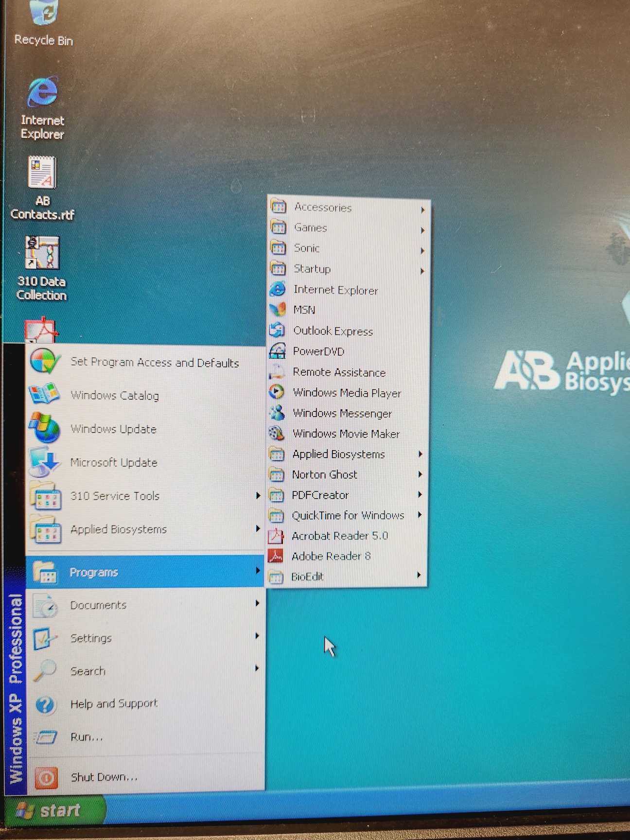Open the Accessories folder entry
Image resolution: width=630 pixels, height=840 pixels.
(349, 208)
